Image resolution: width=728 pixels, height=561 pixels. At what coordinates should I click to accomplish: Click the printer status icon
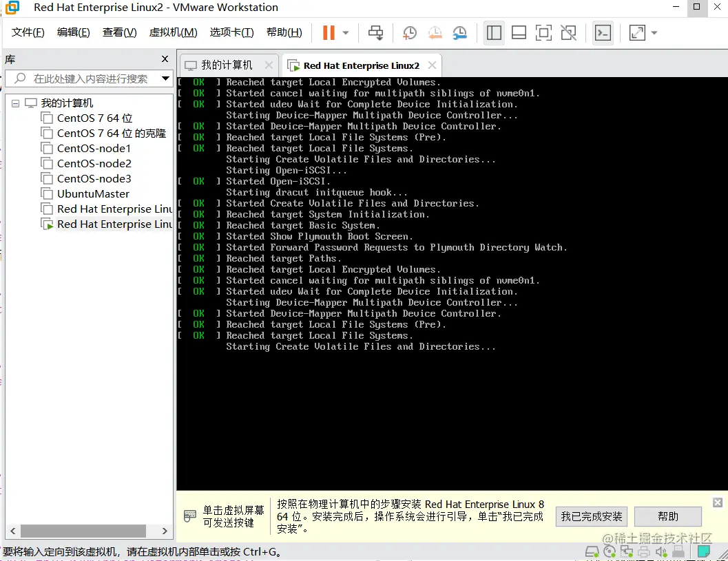click(x=644, y=552)
